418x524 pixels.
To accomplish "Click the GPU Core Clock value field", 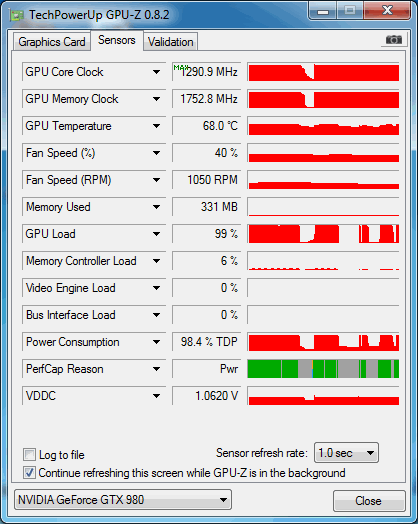I will [206, 72].
